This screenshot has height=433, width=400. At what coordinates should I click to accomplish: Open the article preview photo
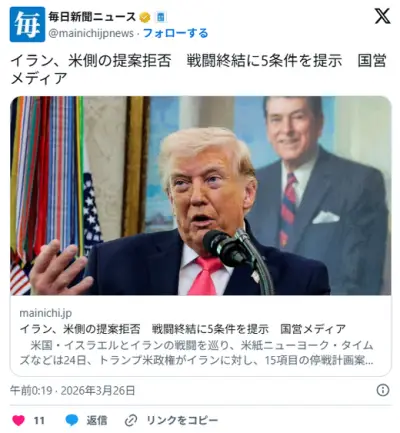pyautogui.click(x=201, y=196)
